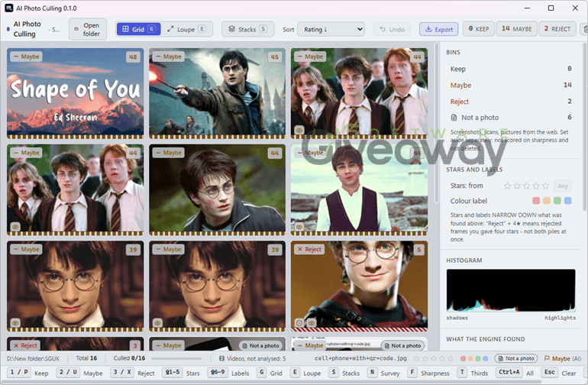Apply red label dot in status bar
The height and width of the screenshot is (385, 588).
click(x=463, y=359)
